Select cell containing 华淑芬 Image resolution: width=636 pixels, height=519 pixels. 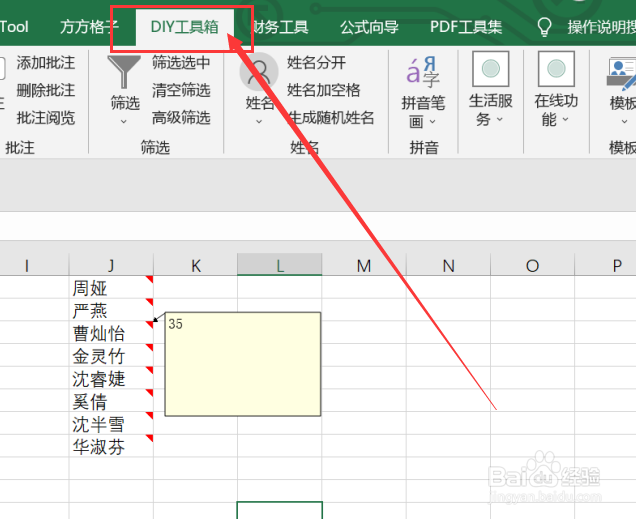[111, 447]
